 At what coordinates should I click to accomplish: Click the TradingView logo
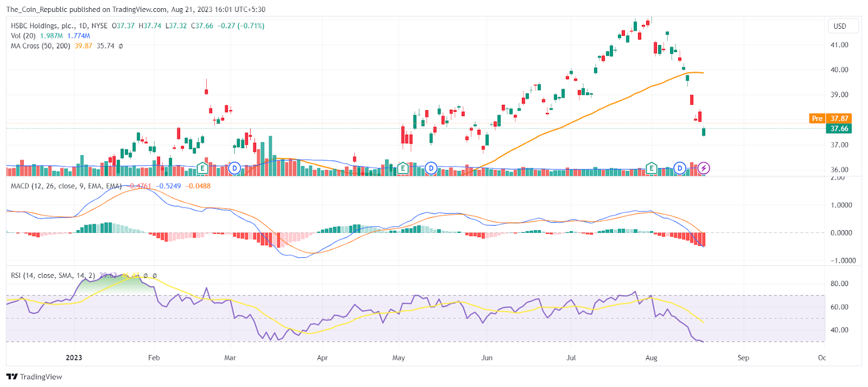[35, 377]
